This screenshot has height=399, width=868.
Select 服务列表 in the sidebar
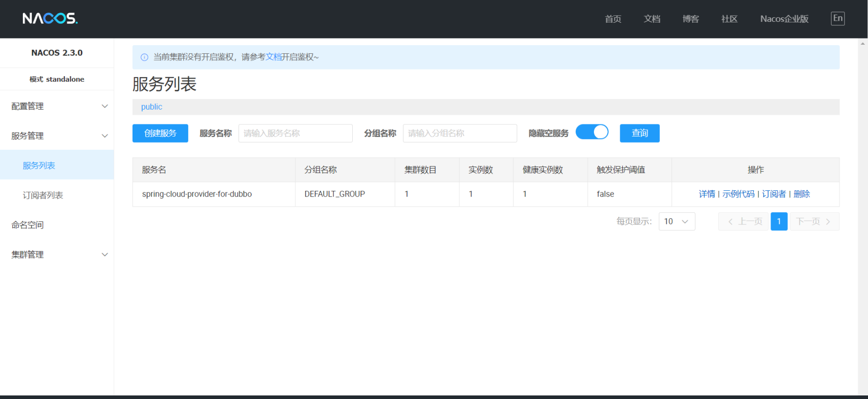pyautogui.click(x=39, y=165)
